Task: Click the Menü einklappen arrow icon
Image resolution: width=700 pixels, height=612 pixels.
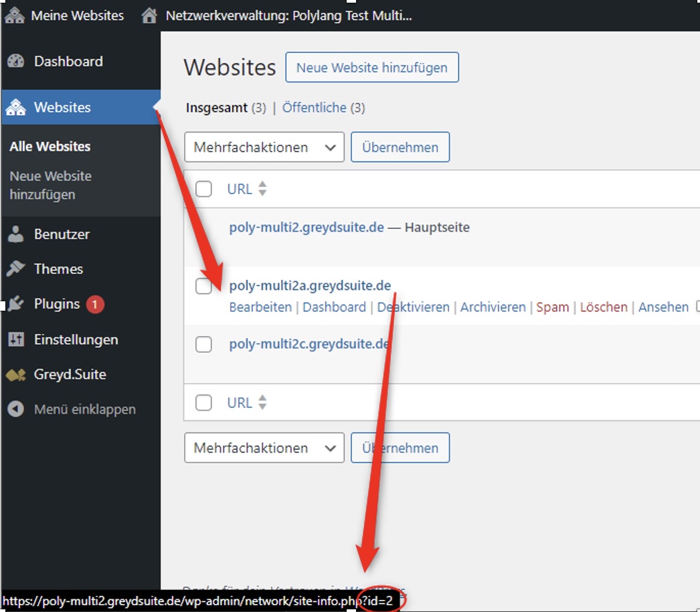Action: [15, 409]
